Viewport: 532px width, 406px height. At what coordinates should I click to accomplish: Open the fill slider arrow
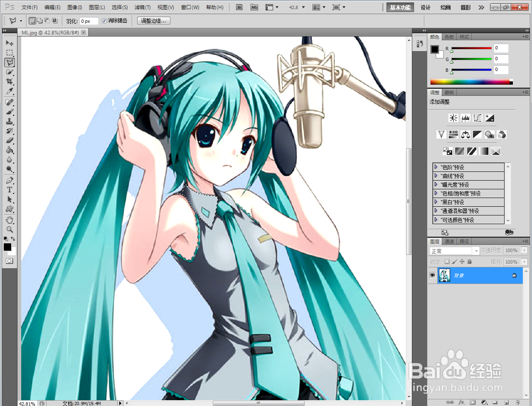click(x=525, y=262)
